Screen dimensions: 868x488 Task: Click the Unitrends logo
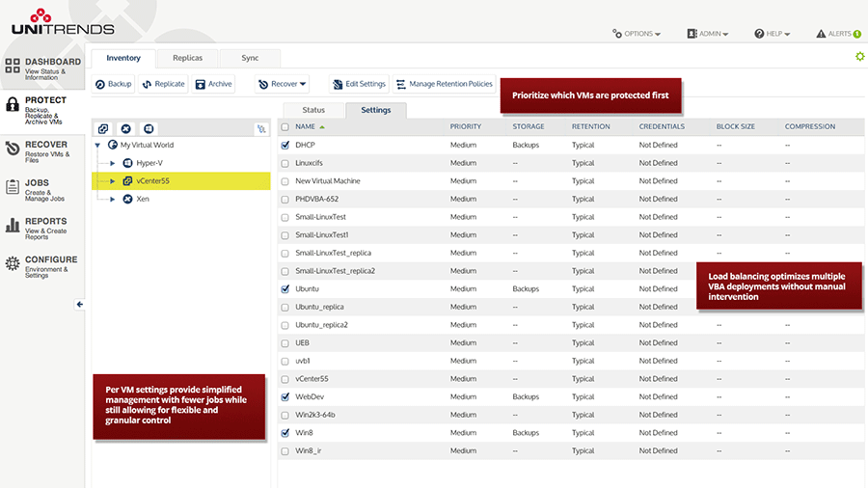point(62,22)
